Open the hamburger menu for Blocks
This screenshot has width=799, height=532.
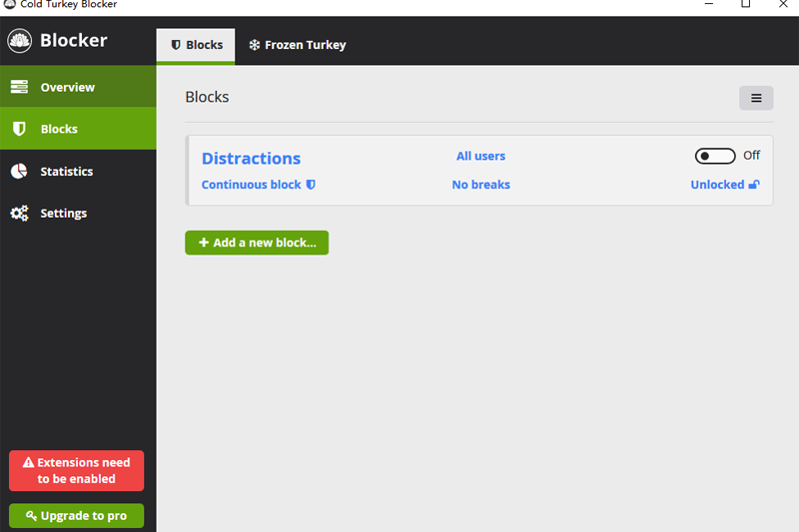click(x=756, y=98)
